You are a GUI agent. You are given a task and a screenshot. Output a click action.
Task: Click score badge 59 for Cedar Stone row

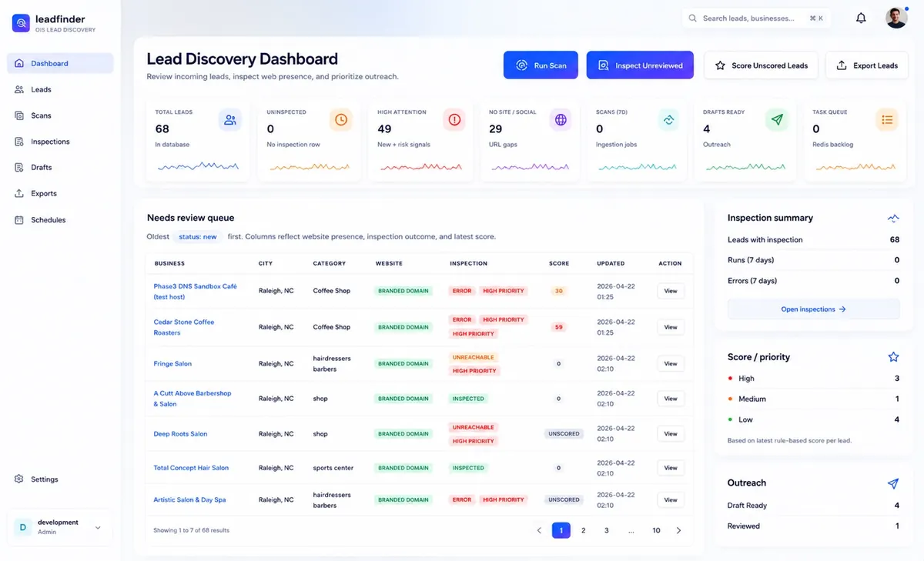[x=559, y=327]
